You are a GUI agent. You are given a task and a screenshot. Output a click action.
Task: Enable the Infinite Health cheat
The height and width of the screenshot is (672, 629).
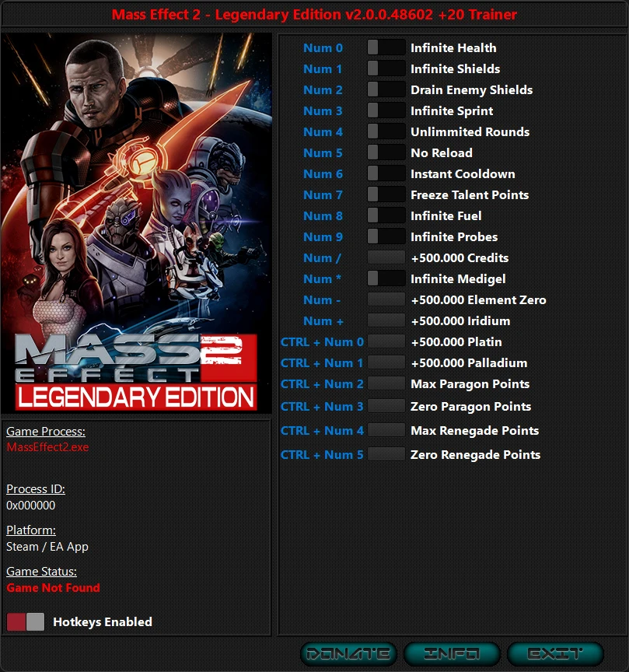pyautogui.click(x=386, y=47)
